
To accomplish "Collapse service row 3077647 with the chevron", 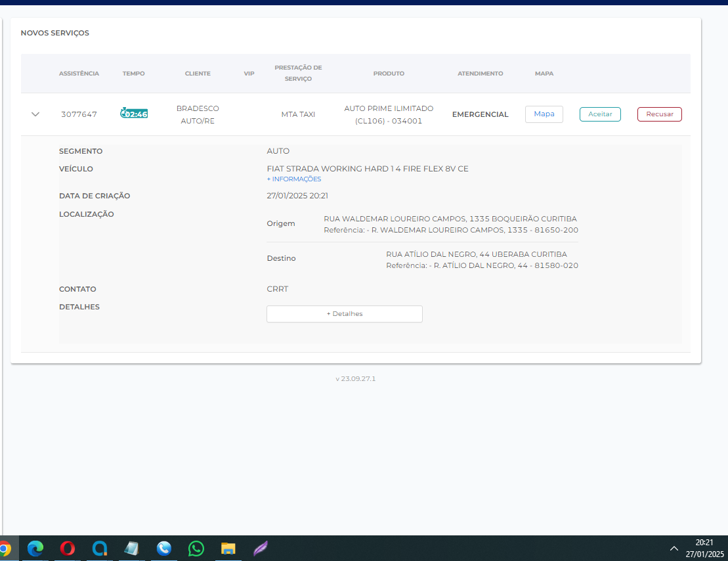I will [x=35, y=114].
